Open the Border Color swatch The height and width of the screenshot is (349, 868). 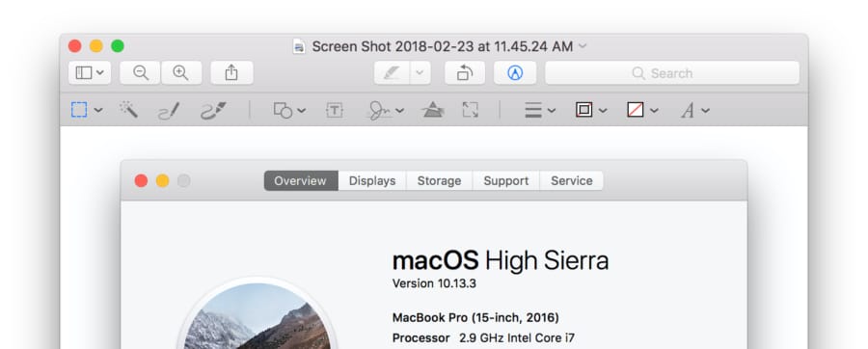coord(584,110)
